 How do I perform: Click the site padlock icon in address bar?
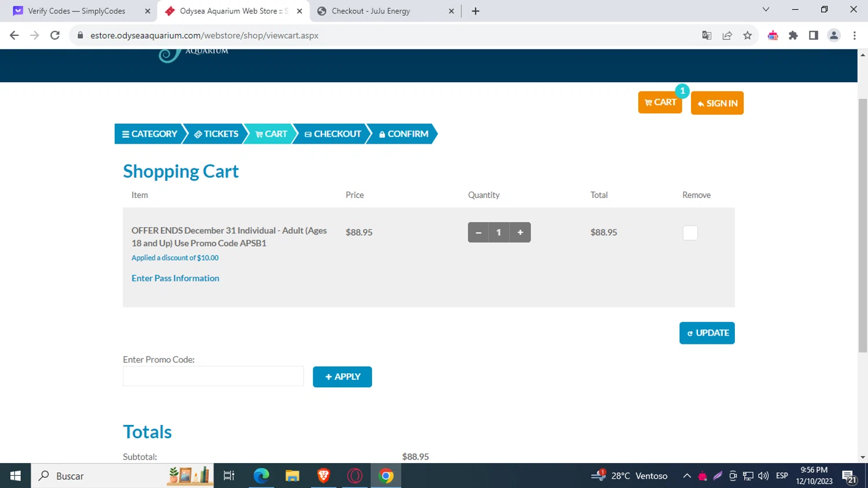80,35
